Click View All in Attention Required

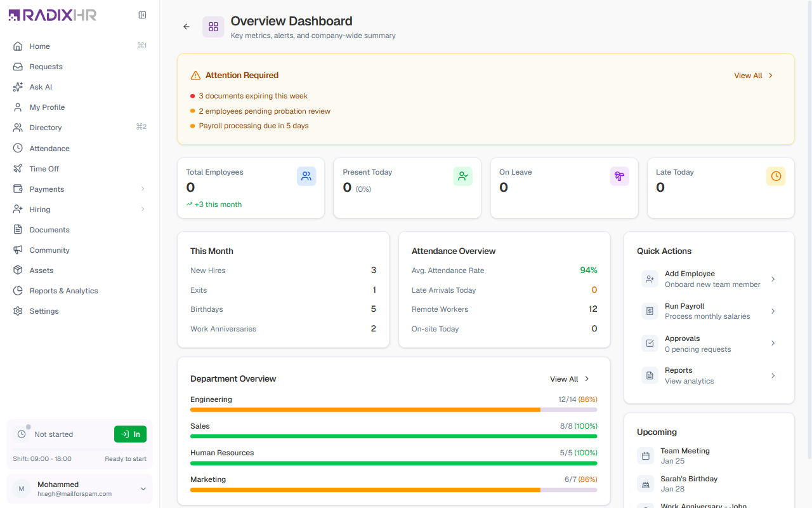tap(754, 76)
